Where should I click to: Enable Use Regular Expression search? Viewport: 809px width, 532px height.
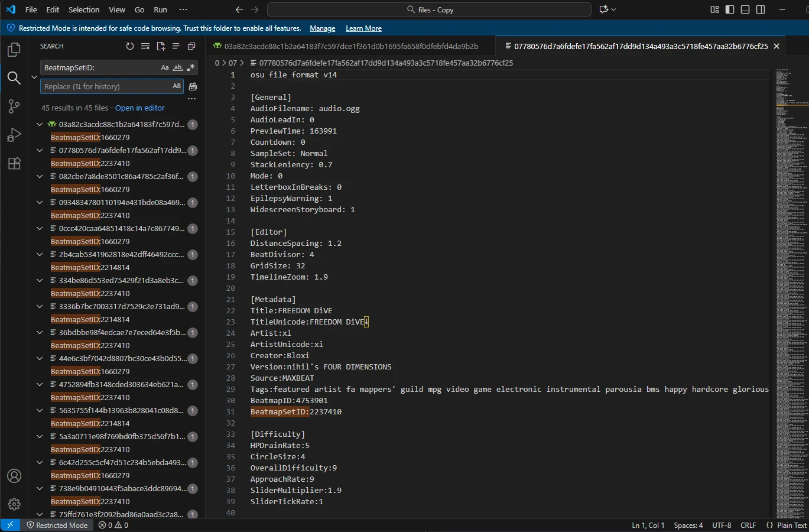pos(190,68)
